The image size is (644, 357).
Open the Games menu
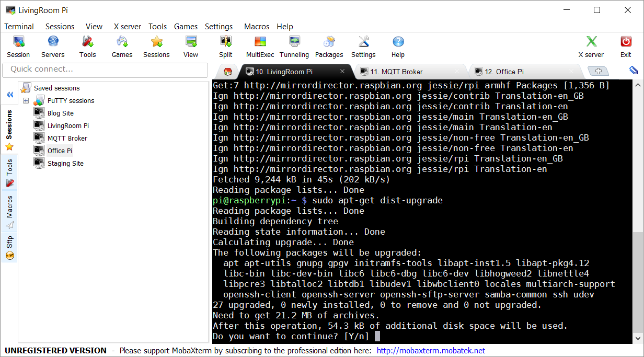pyautogui.click(x=186, y=27)
